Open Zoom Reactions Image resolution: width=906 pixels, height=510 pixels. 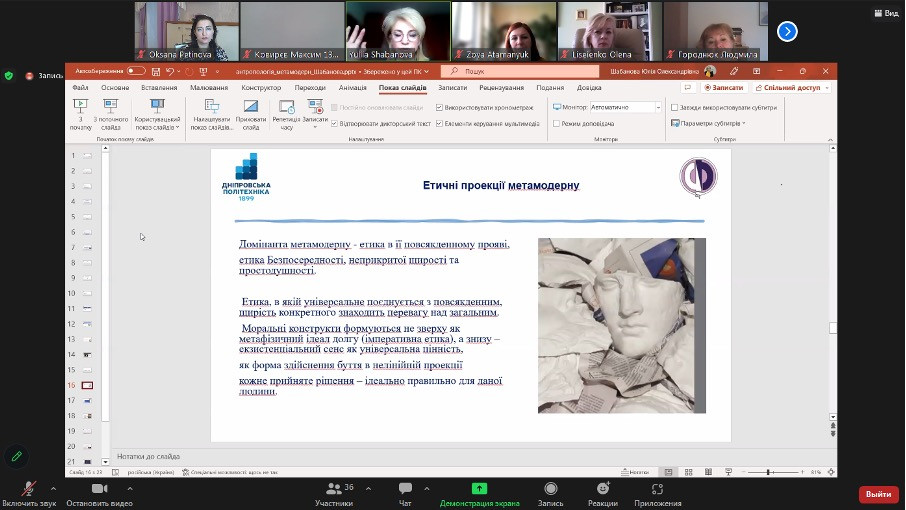pyautogui.click(x=602, y=493)
